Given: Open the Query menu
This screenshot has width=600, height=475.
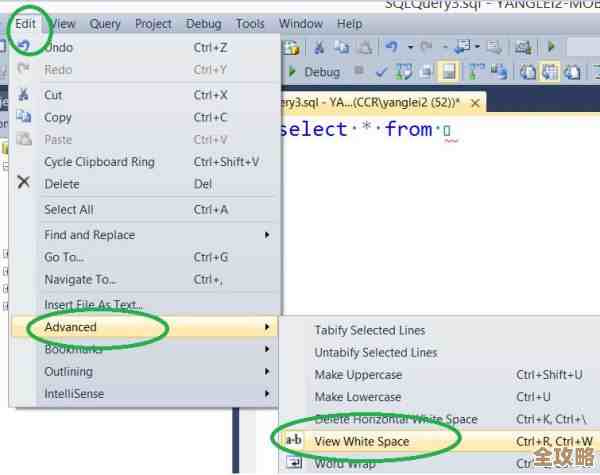Looking at the screenshot, I should pos(105,24).
